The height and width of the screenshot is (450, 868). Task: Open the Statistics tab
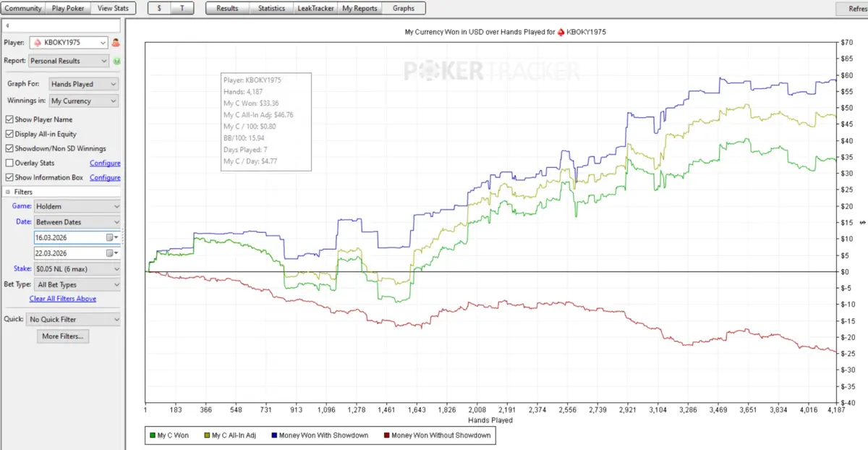click(x=271, y=8)
